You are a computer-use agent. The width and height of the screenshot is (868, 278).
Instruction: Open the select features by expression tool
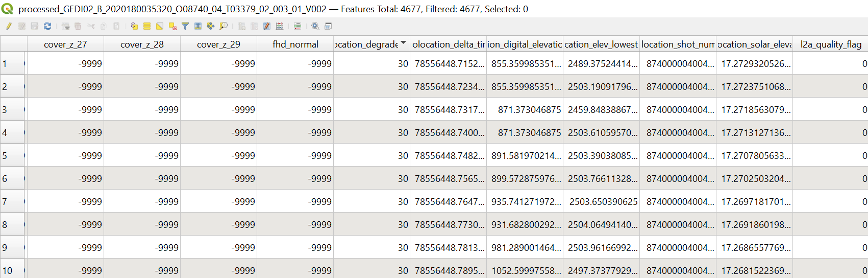point(134,26)
